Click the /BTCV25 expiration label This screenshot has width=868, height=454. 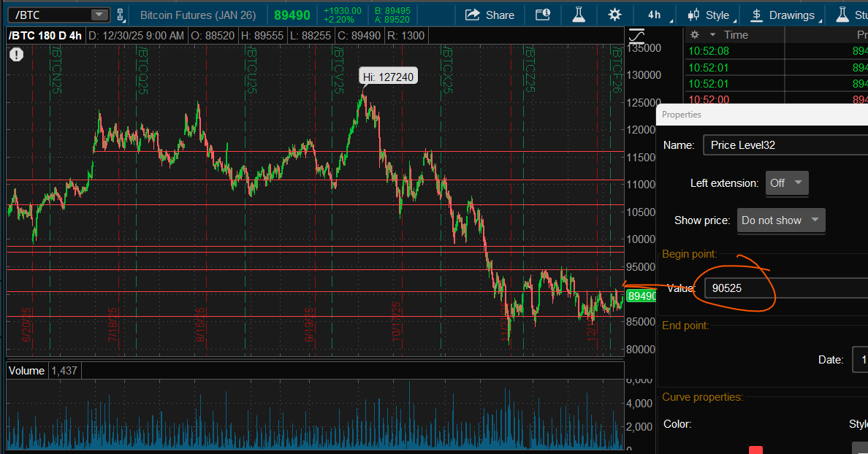click(x=338, y=69)
